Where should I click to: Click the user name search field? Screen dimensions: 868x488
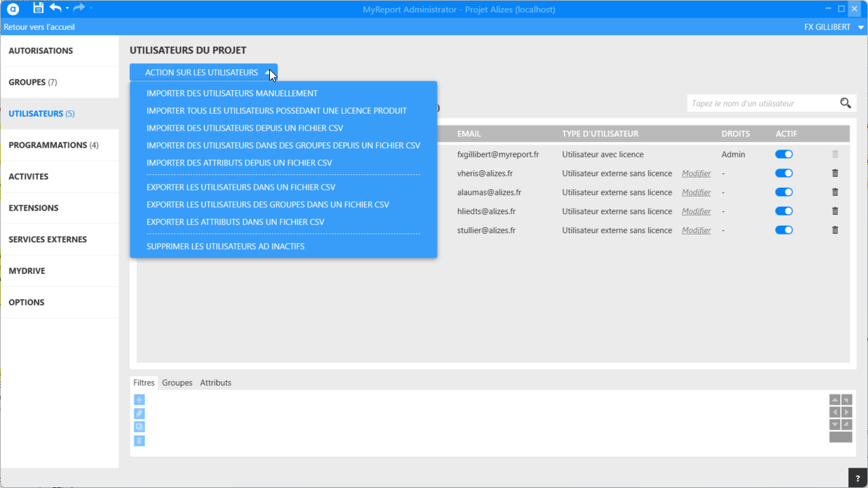click(x=761, y=103)
